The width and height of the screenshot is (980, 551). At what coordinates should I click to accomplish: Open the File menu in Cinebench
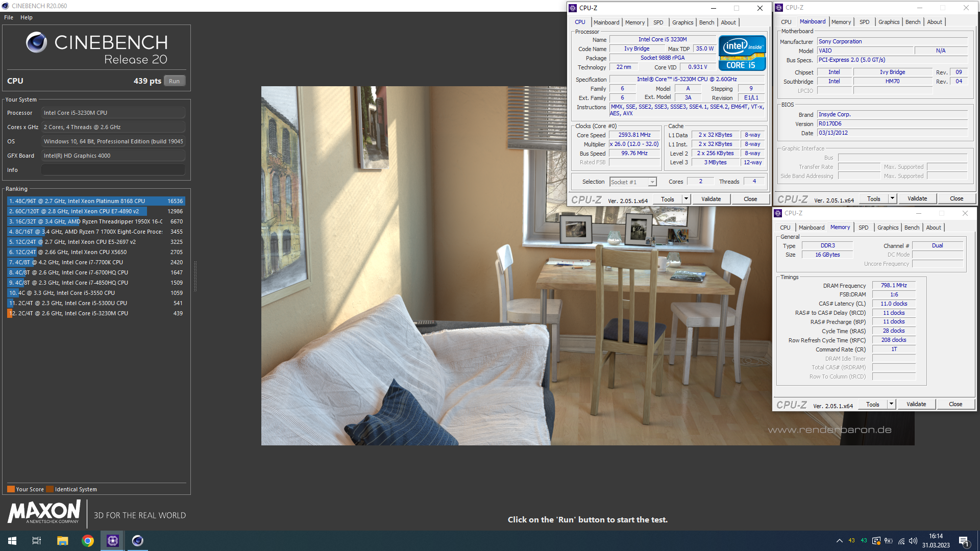(9, 17)
